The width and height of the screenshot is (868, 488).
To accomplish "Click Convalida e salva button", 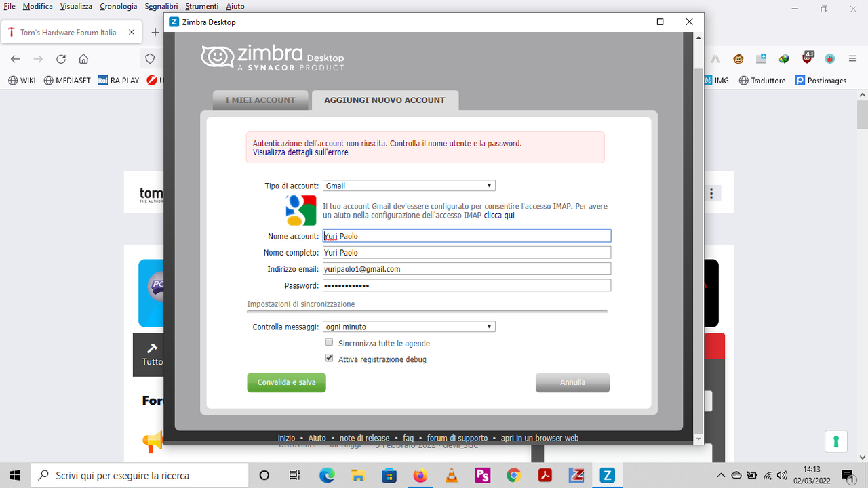I will [x=286, y=382].
